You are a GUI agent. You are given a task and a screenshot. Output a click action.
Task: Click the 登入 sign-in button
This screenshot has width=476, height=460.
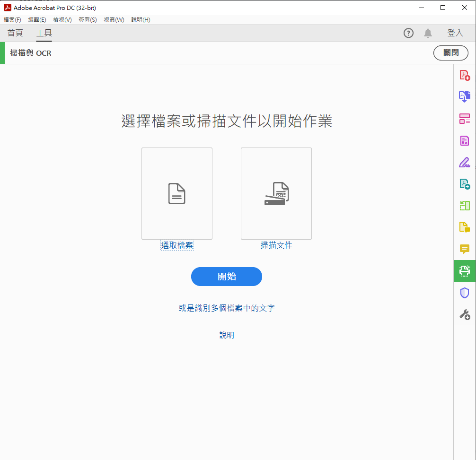pos(455,33)
